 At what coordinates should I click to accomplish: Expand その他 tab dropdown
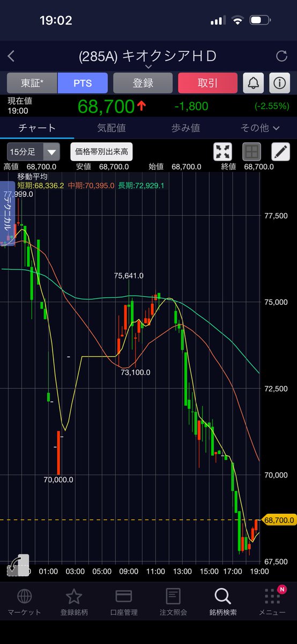(x=261, y=128)
